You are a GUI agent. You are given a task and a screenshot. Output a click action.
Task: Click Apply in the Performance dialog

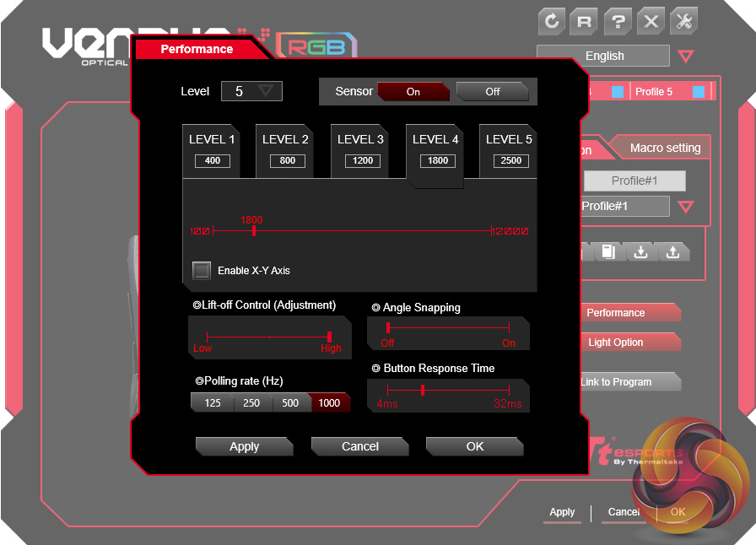(x=245, y=446)
